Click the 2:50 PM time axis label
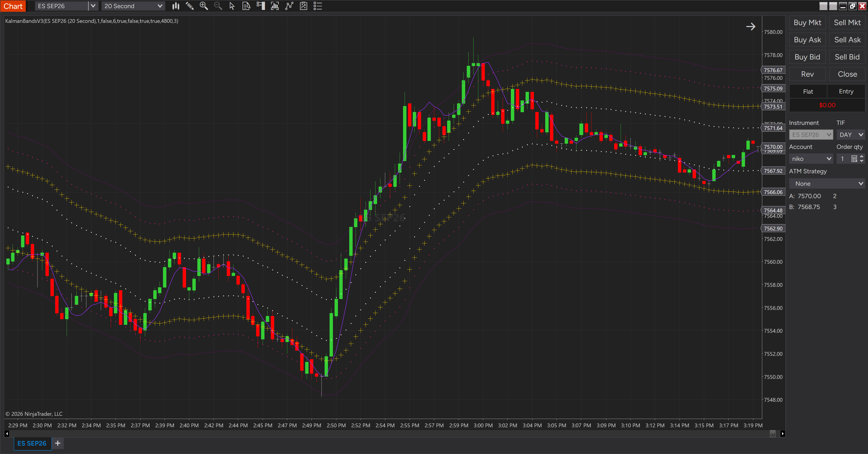The image size is (868, 454). (x=336, y=425)
